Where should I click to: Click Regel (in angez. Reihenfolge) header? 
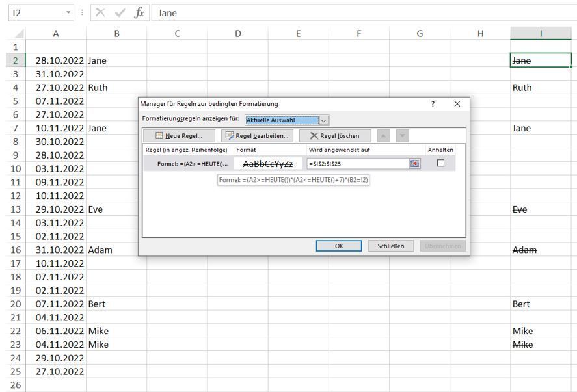188,150
